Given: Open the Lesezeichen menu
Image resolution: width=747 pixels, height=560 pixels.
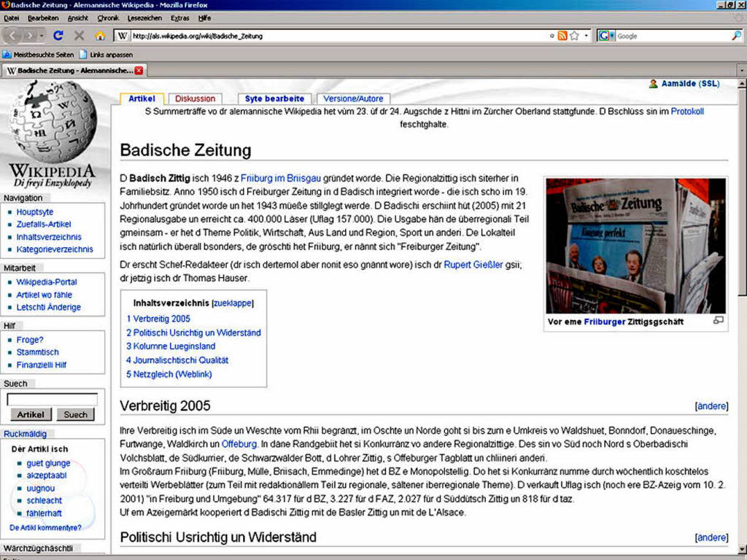Looking at the screenshot, I should (144, 18).
